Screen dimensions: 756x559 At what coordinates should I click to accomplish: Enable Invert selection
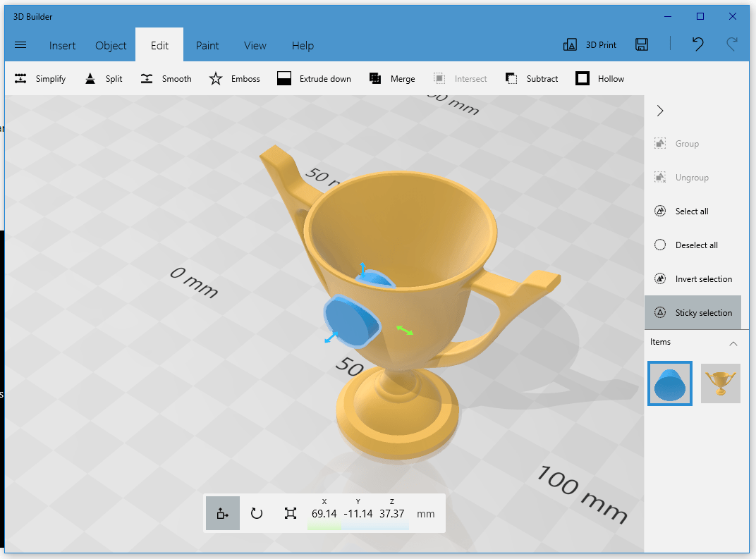(x=693, y=278)
